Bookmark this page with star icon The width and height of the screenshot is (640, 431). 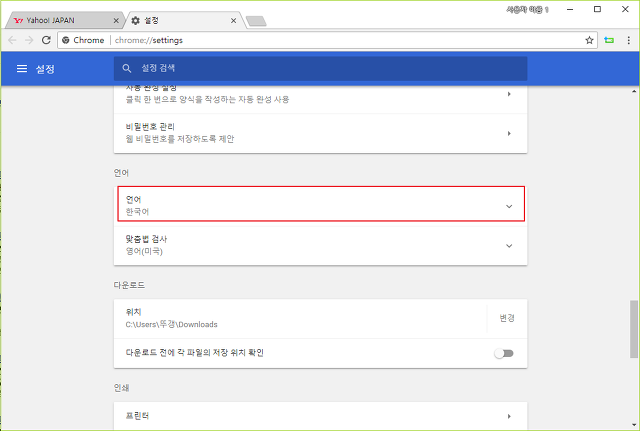[x=589, y=40]
